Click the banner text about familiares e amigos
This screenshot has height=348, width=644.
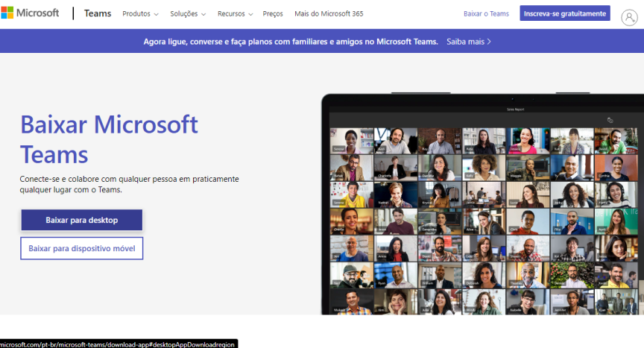[291, 42]
